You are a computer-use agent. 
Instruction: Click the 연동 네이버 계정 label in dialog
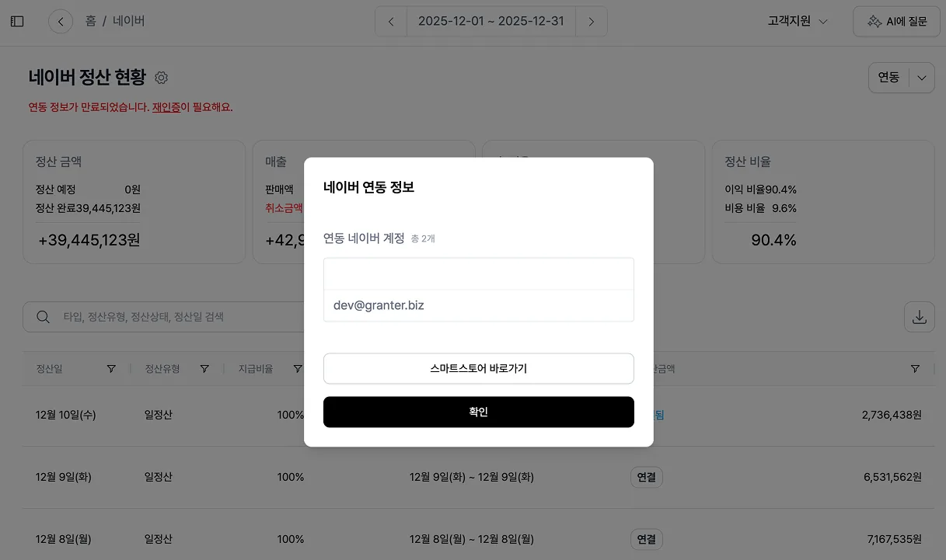coord(364,238)
